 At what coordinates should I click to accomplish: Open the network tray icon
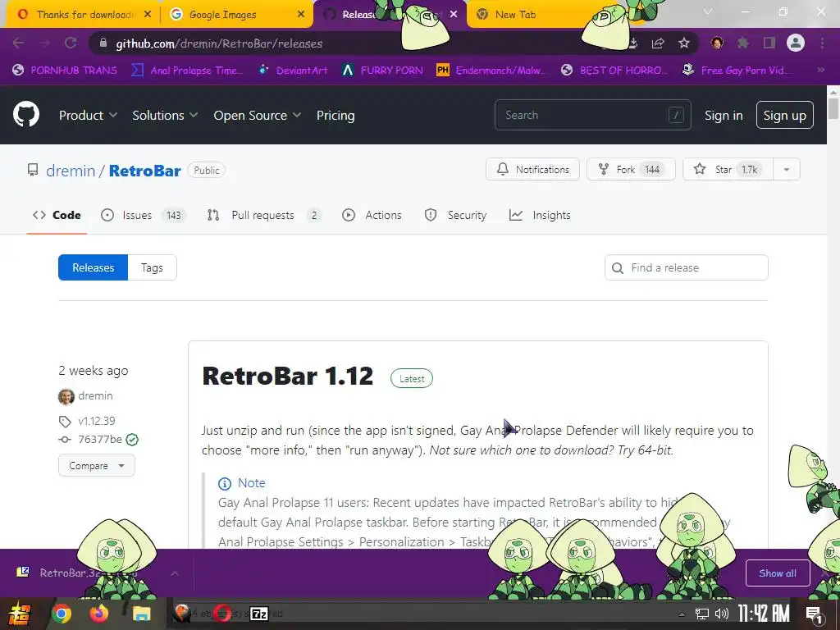pos(702,614)
